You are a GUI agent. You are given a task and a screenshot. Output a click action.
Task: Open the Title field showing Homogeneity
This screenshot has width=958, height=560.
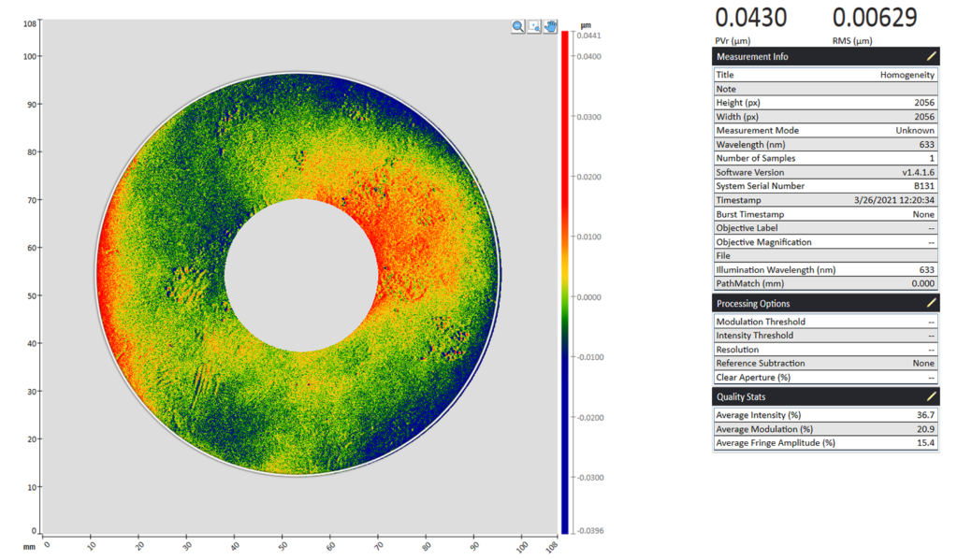(823, 74)
